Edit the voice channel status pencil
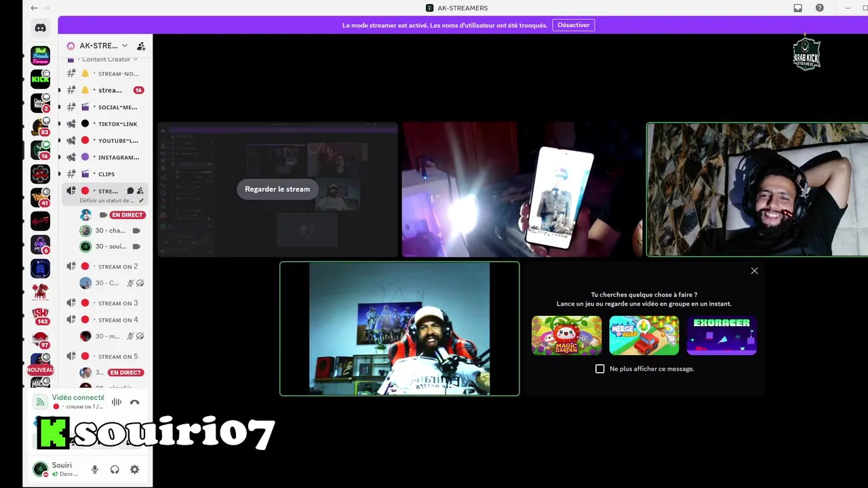This screenshot has height=488, width=868. [x=142, y=201]
